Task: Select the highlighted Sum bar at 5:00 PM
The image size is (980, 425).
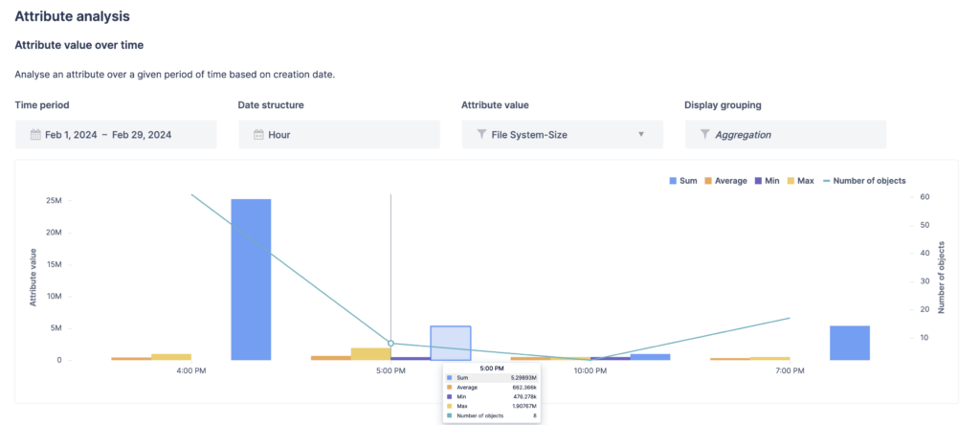Action: (x=450, y=343)
